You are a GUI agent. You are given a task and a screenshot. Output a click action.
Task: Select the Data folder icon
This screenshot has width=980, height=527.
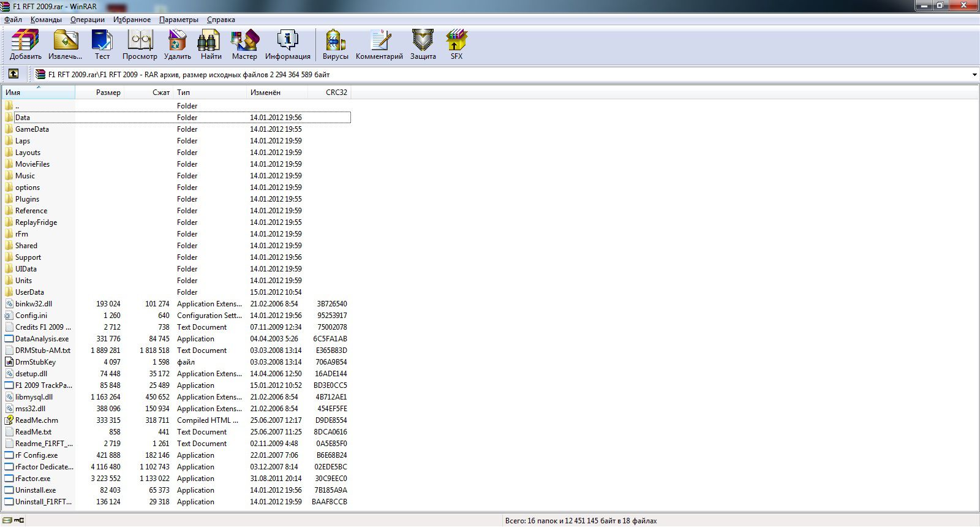[9, 117]
